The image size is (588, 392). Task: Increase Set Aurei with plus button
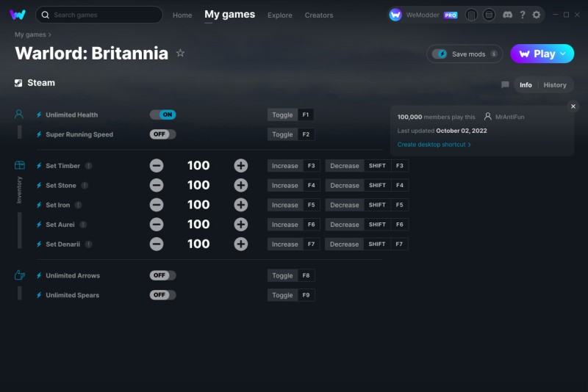tap(241, 225)
